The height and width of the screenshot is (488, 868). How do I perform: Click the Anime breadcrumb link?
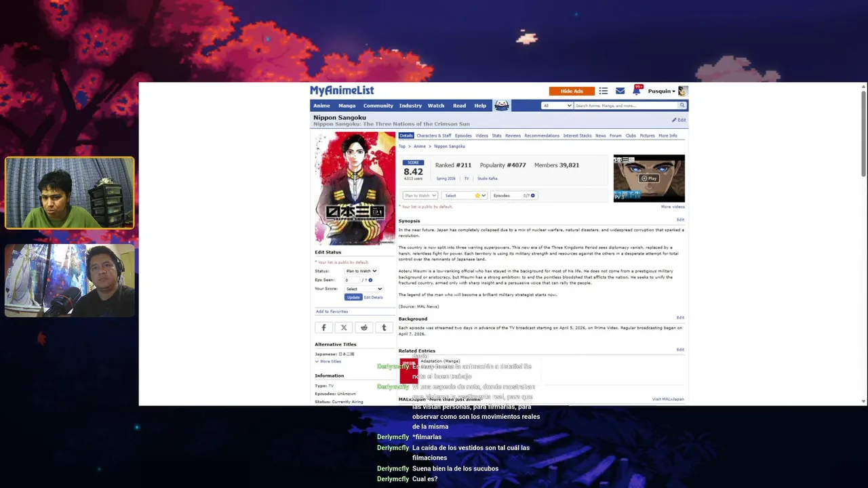(x=420, y=146)
